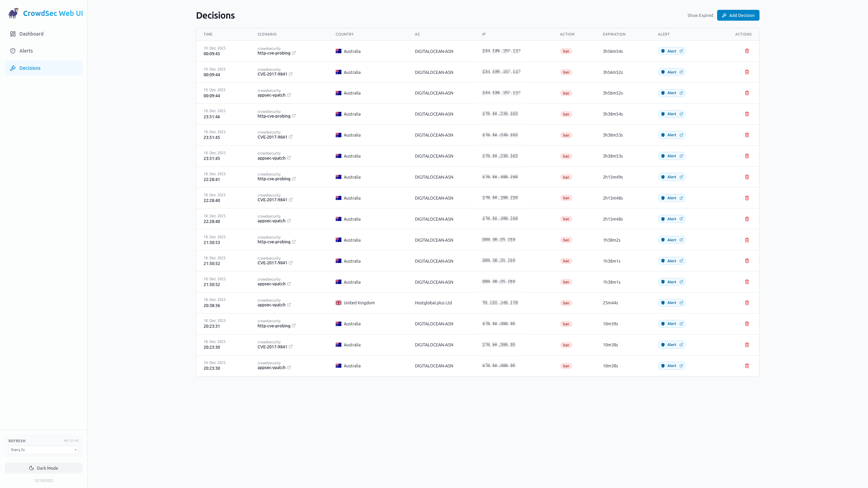Click the Expiration column header

(x=614, y=34)
